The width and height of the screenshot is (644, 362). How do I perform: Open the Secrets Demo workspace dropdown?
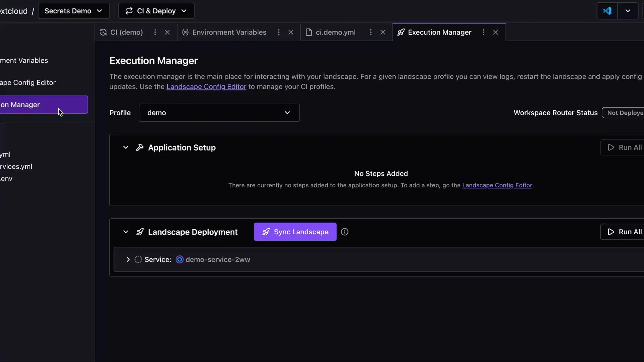coord(73,11)
